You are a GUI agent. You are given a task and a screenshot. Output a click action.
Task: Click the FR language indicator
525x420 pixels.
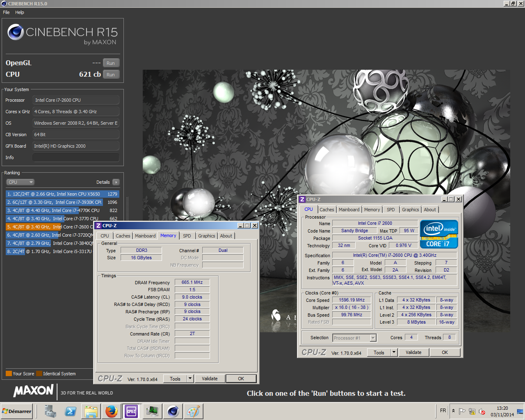point(443,411)
